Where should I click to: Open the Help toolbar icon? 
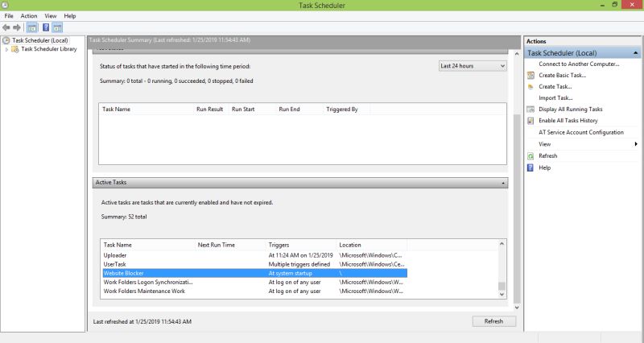(46, 27)
